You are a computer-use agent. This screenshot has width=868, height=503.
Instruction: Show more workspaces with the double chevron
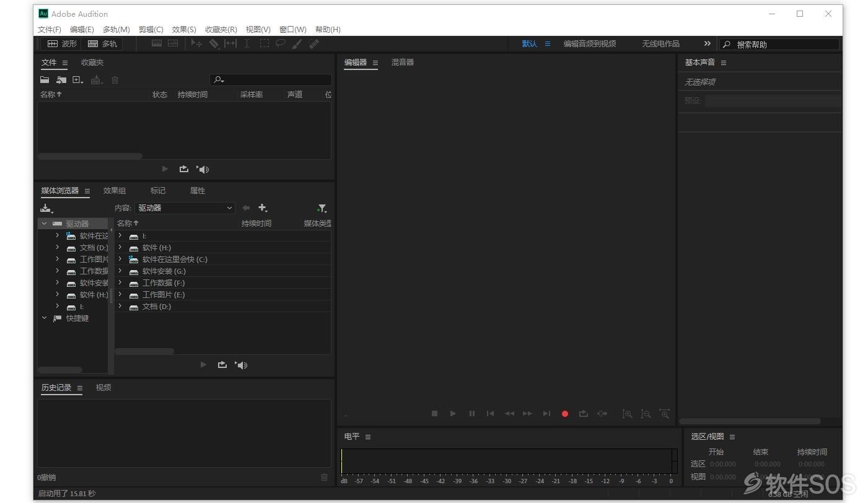point(707,43)
